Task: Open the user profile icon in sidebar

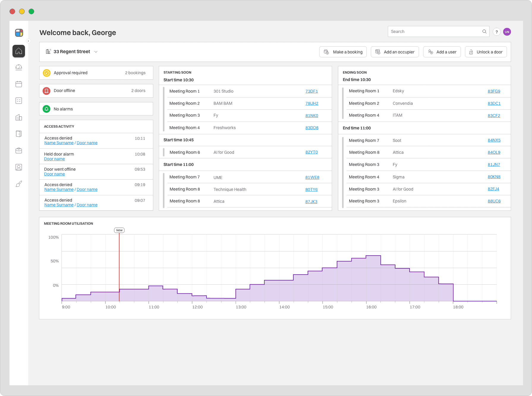Action: [19, 167]
